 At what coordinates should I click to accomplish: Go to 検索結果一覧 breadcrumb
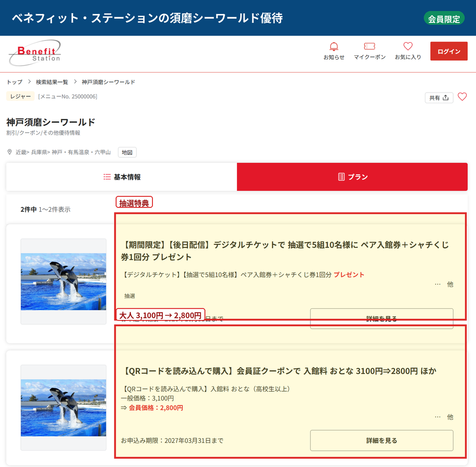pos(52,82)
